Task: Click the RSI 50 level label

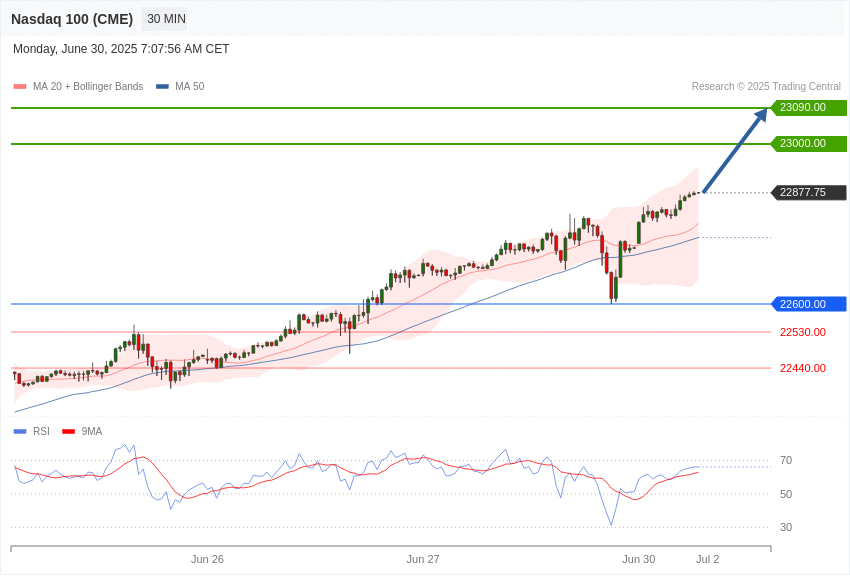Action: 785,494
